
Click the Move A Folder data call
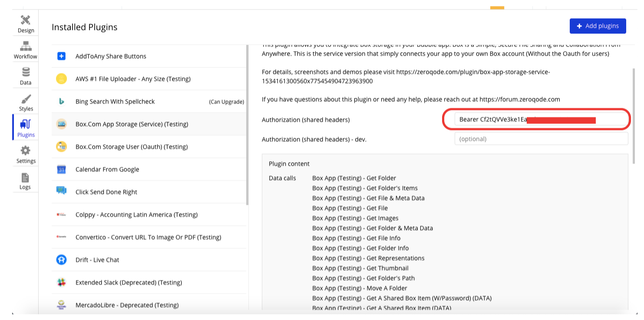360,288
